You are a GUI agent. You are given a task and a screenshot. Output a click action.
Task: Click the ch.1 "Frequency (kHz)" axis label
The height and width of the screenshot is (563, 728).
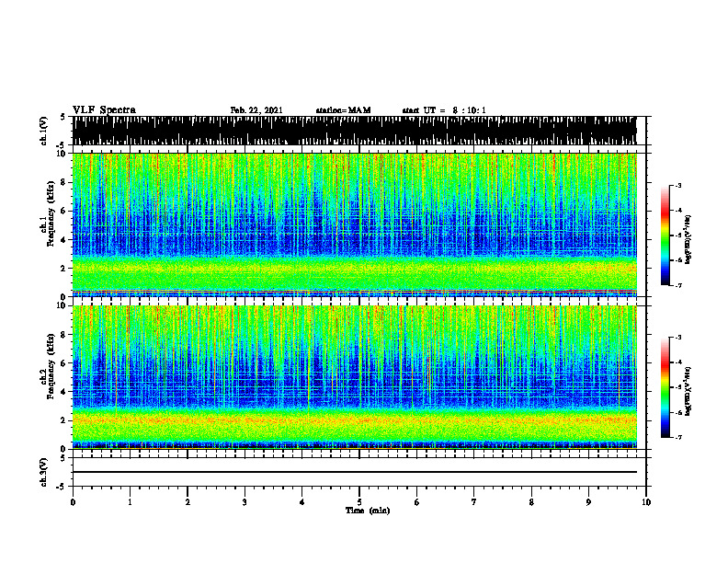(51, 214)
